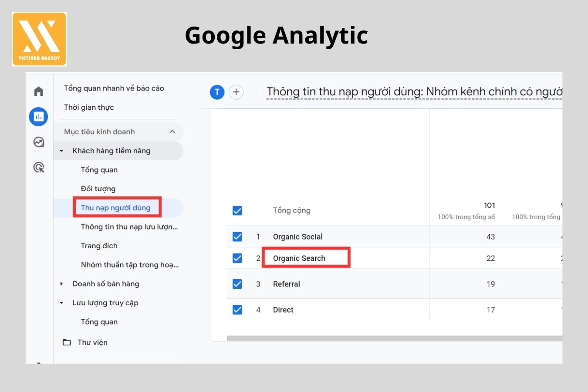The image size is (588, 392).
Task: Click value 22 in Organic Search row
Action: (x=491, y=258)
